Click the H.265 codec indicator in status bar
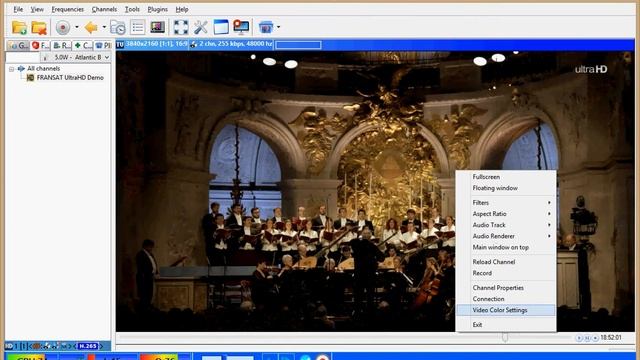Image resolution: width=640 pixels, height=360 pixels. pyautogui.click(x=88, y=346)
